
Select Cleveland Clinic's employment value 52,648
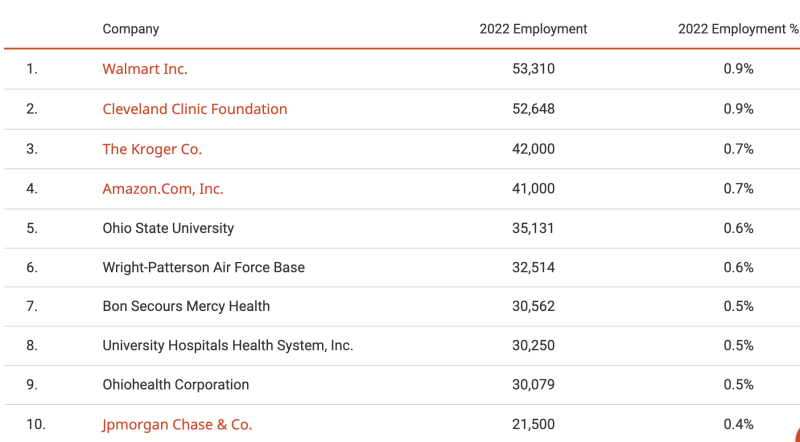533,109
